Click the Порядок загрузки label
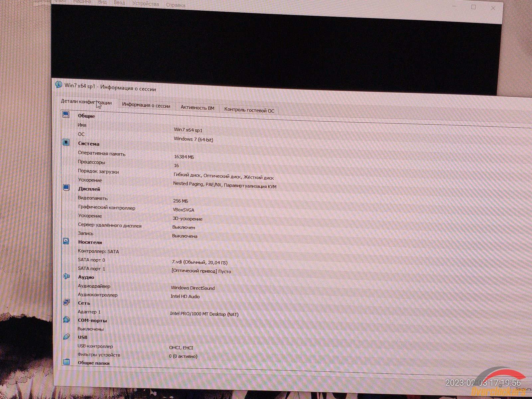Screen dimensions: 532x399 [98, 172]
